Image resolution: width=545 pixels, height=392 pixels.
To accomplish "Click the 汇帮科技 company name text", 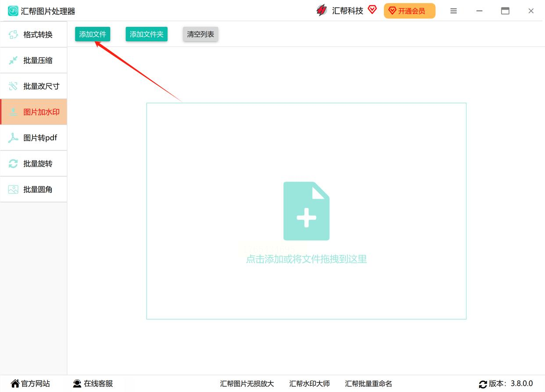I will tap(348, 11).
